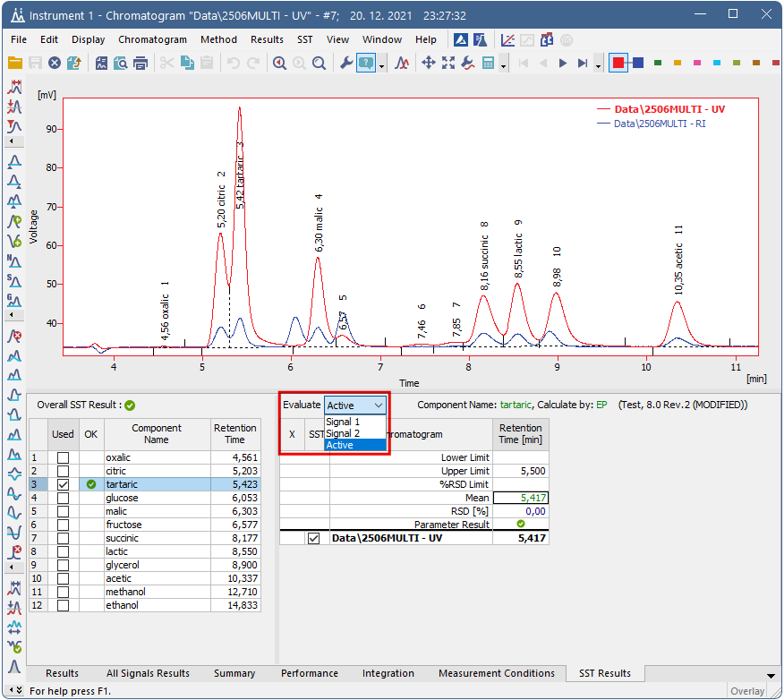Screen dimensions: 784x700
Task: Click the Upper Limit value 5,500 field
Action: 521,472
